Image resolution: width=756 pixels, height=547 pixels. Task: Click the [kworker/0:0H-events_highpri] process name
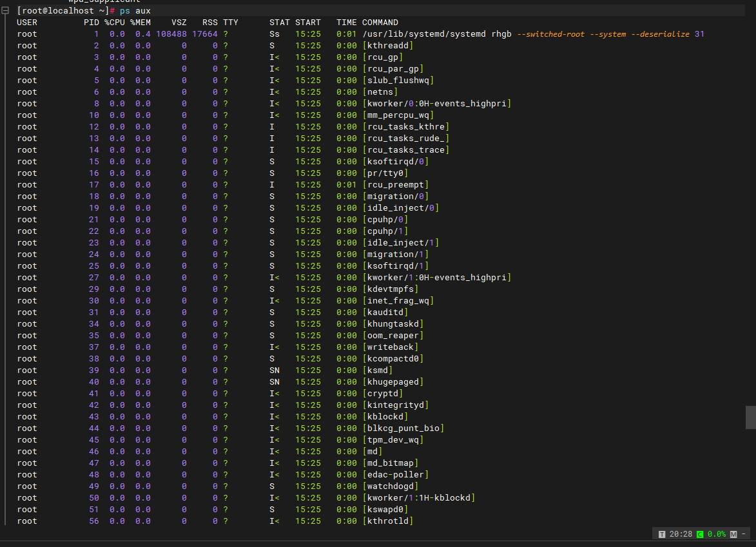click(x=437, y=104)
